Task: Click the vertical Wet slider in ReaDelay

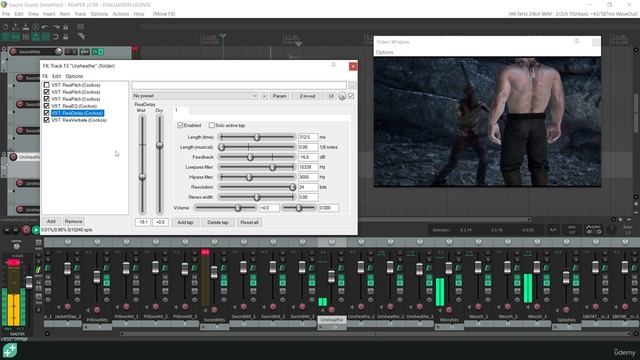Action: (142, 164)
